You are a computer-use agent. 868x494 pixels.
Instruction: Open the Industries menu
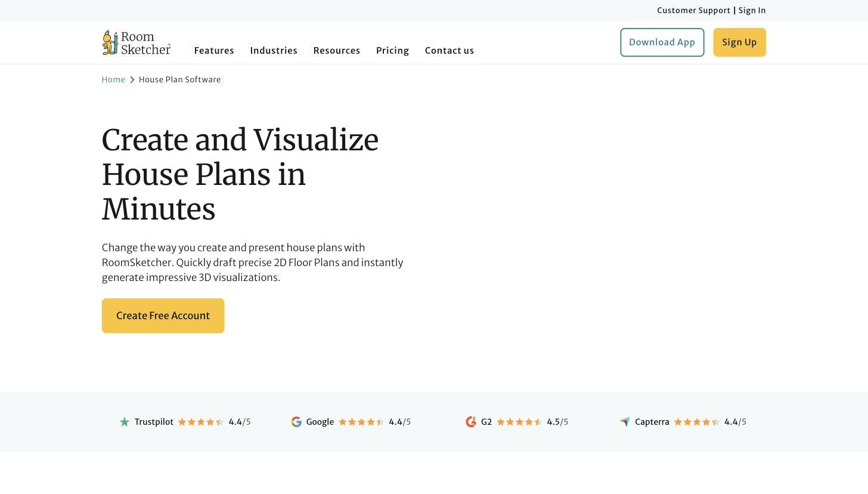pyautogui.click(x=274, y=51)
